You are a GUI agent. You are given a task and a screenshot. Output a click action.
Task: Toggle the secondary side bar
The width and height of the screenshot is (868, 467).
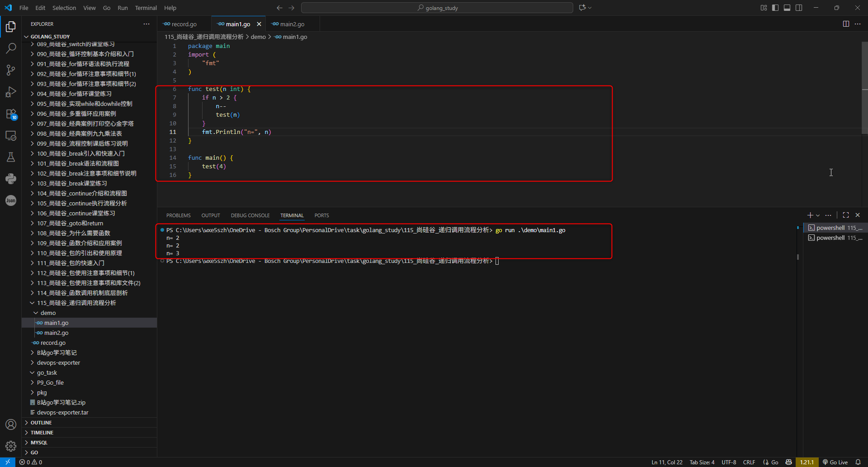coord(799,8)
